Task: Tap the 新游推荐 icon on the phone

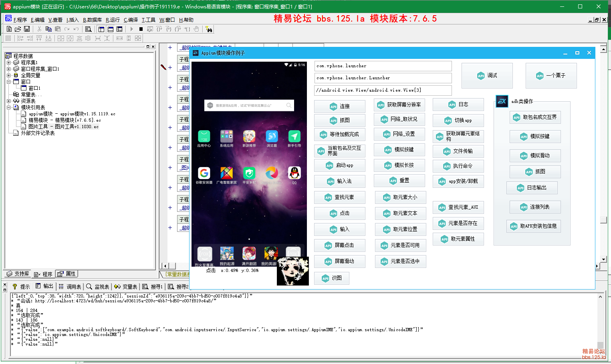Action: coord(249,137)
